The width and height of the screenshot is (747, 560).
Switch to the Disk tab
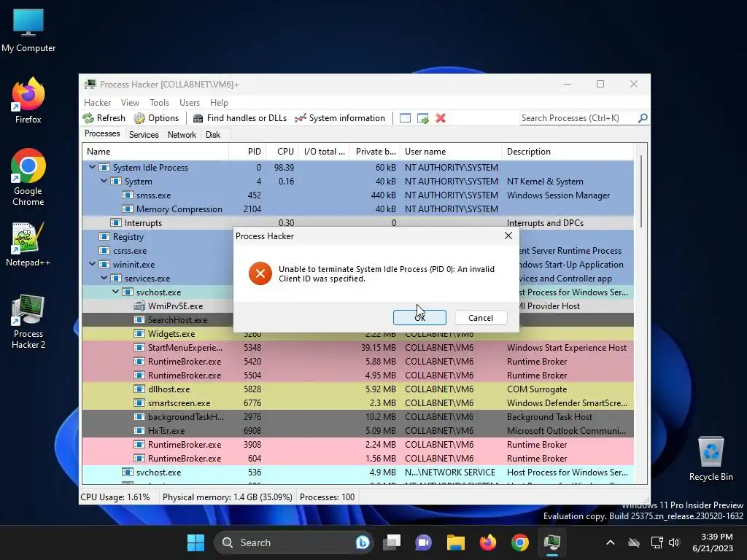point(213,135)
